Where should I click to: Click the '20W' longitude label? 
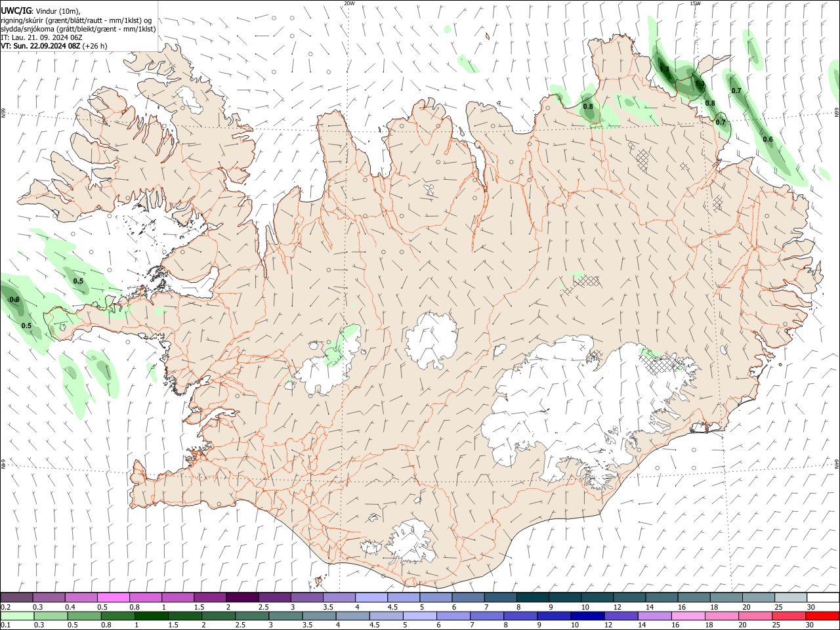coord(349,3)
